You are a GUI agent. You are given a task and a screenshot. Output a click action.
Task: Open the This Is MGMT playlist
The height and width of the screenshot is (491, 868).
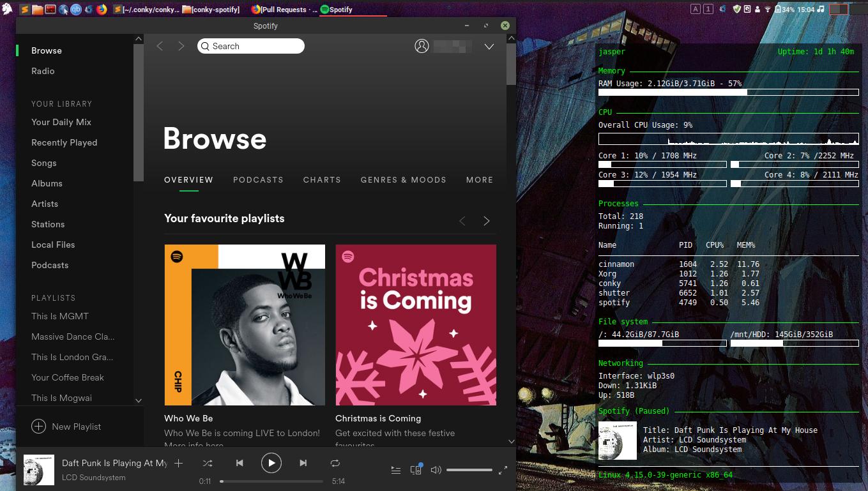[60, 316]
